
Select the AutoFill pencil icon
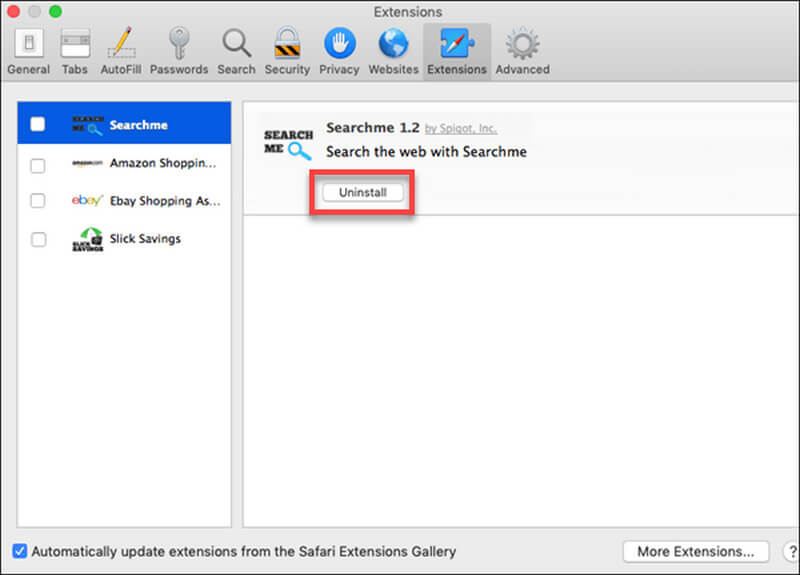pos(120,51)
